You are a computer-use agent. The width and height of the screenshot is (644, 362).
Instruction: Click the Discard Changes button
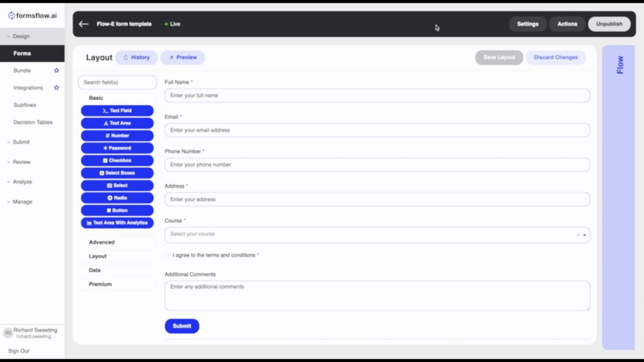tap(555, 58)
